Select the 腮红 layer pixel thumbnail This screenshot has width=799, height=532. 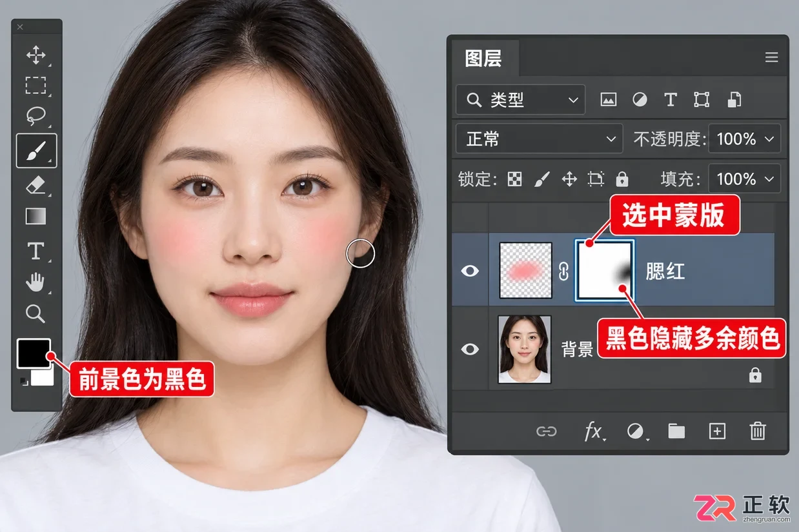(x=526, y=270)
